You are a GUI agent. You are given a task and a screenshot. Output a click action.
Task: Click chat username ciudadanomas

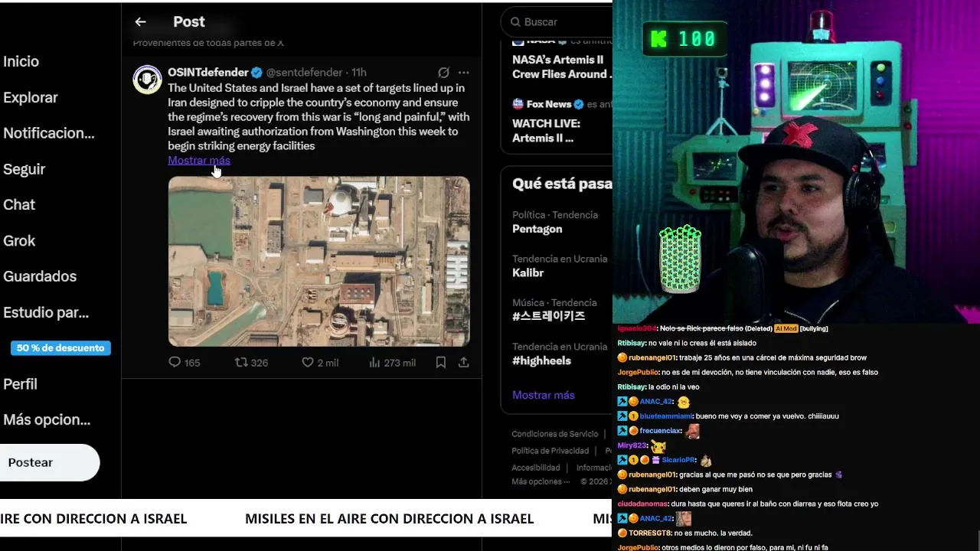click(x=642, y=504)
